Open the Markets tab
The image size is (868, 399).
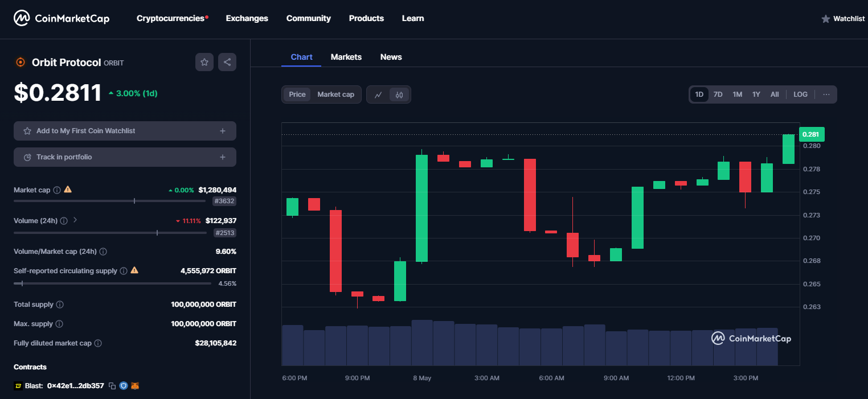(x=346, y=57)
